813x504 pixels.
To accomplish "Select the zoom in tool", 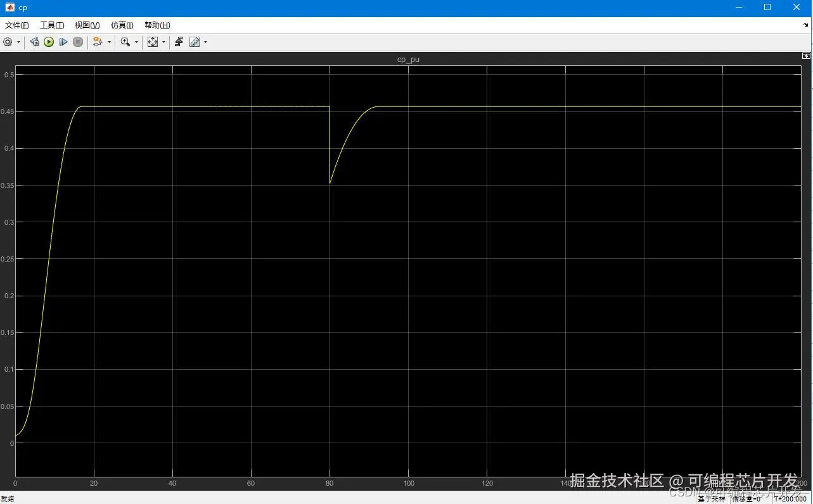I will (x=125, y=42).
